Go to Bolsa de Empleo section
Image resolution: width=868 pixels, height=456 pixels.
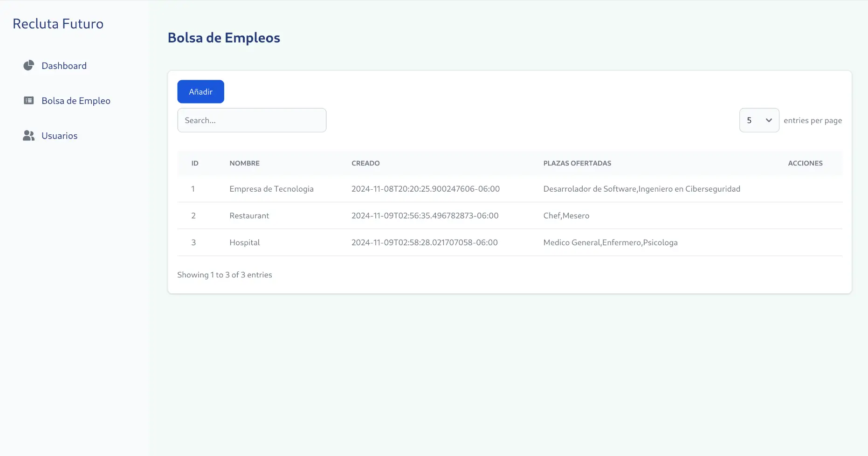(76, 101)
